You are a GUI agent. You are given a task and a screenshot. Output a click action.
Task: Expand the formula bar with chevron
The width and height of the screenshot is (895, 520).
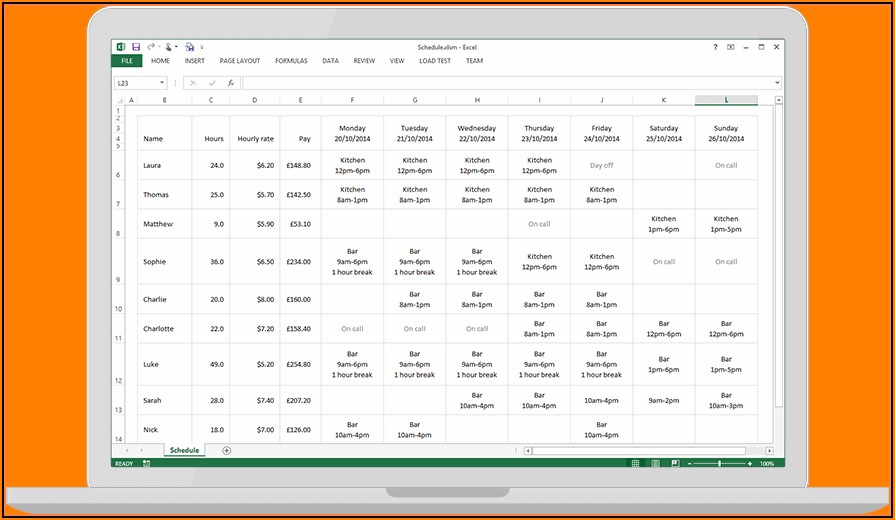pyautogui.click(x=777, y=83)
